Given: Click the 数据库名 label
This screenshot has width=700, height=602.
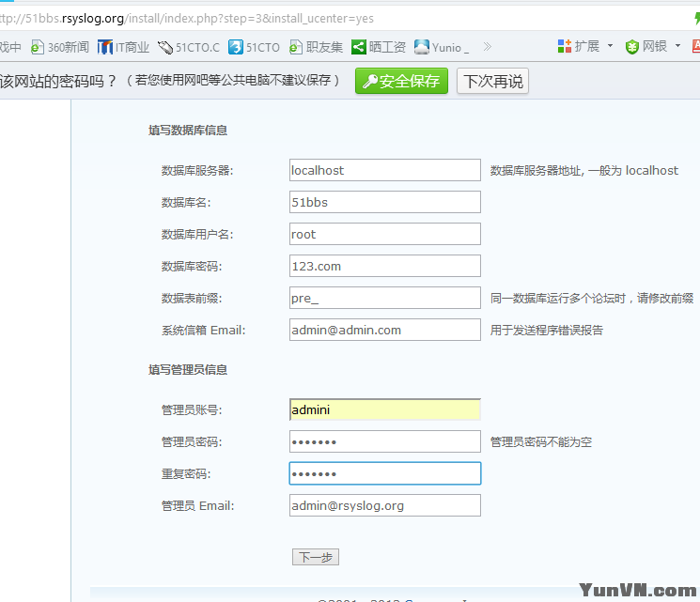Looking at the screenshot, I should (186, 203).
